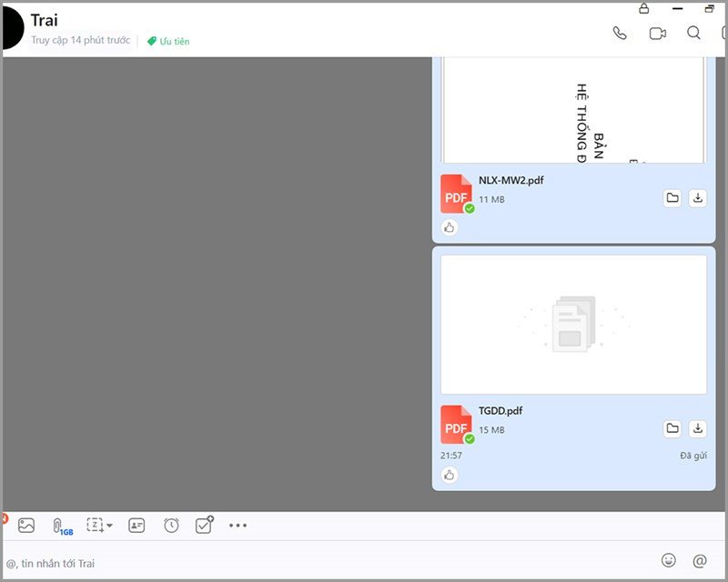Open the emoji picker
728x582 pixels.
(669, 561)
